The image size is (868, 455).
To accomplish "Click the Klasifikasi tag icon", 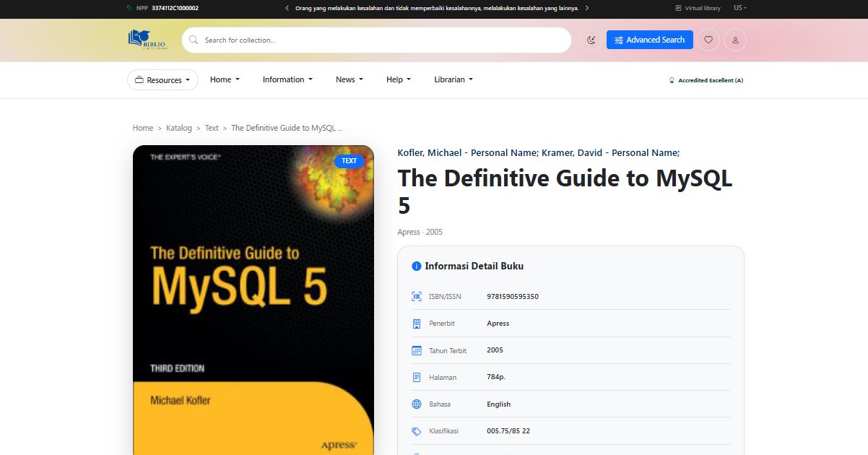I will pyautogui.click(x=417, y=431).
